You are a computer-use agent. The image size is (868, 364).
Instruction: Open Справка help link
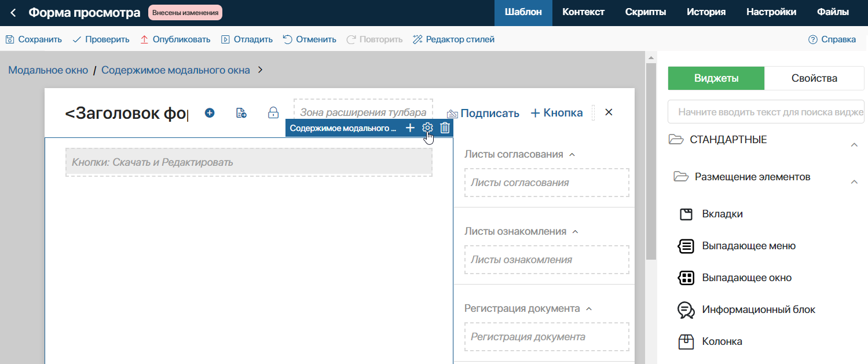coord(832,39)
